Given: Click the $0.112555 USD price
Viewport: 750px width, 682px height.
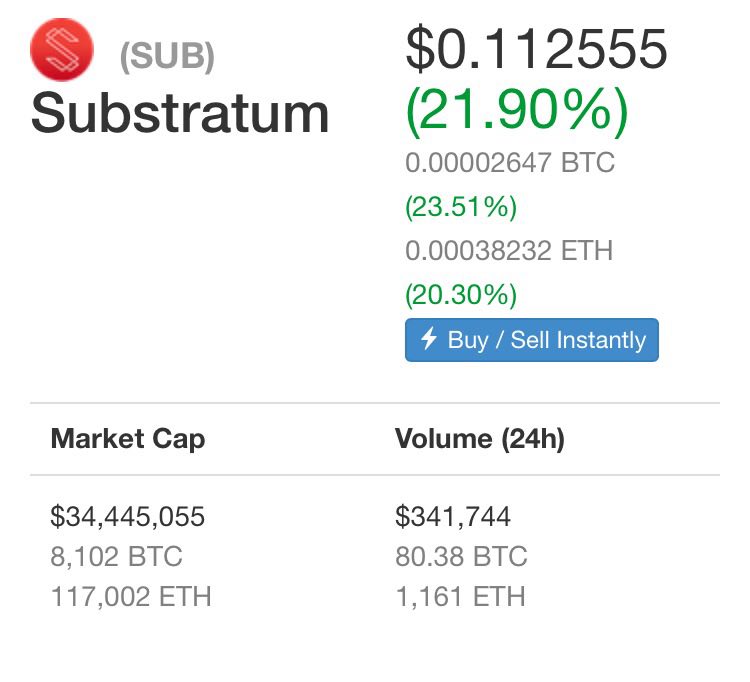Looking at the screenshot, I should tap(536, 49).
